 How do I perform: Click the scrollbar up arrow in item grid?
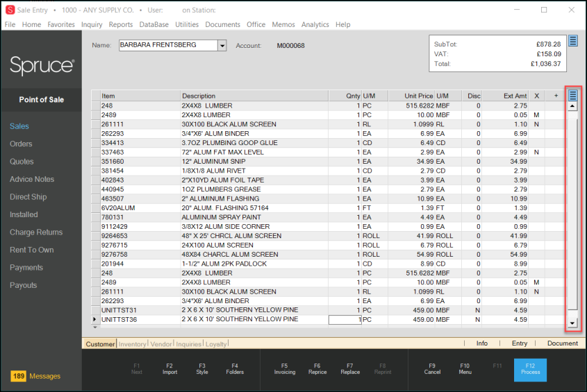(572, 106)
